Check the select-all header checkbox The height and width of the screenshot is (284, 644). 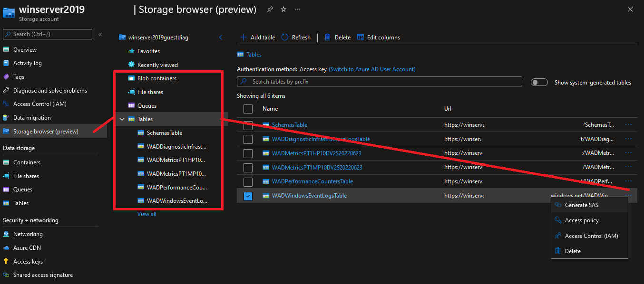(x=248, y=109)
